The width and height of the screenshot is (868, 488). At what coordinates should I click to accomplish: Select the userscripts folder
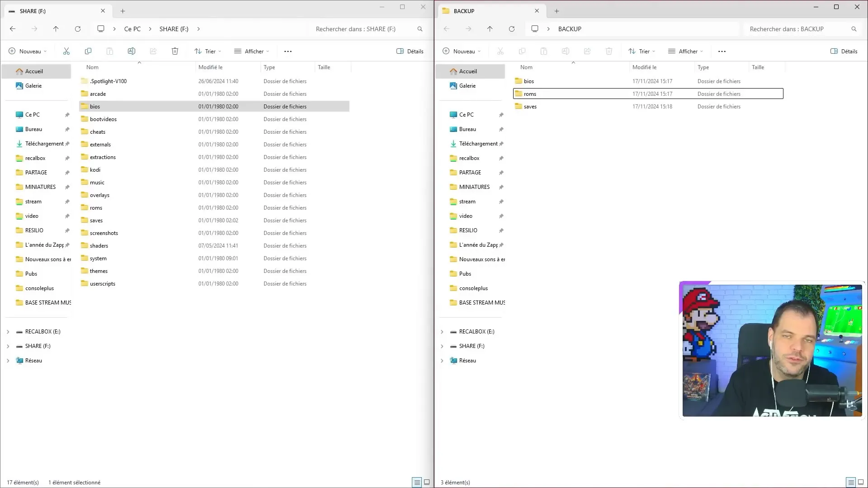tap(214, 284)
